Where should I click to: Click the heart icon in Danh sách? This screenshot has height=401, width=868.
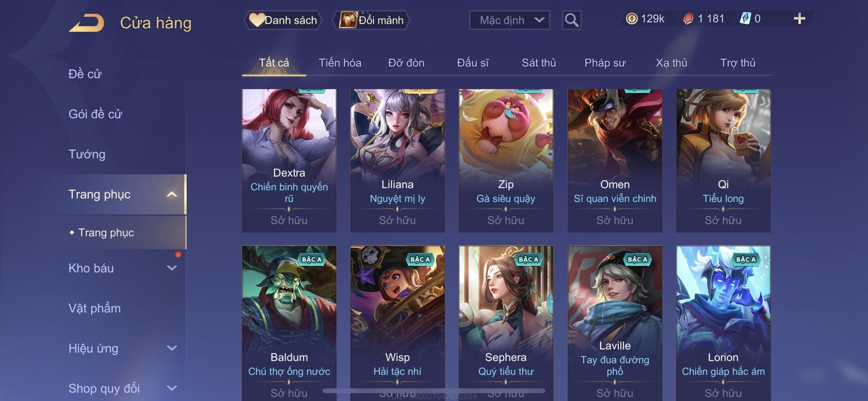coord(256,19)
